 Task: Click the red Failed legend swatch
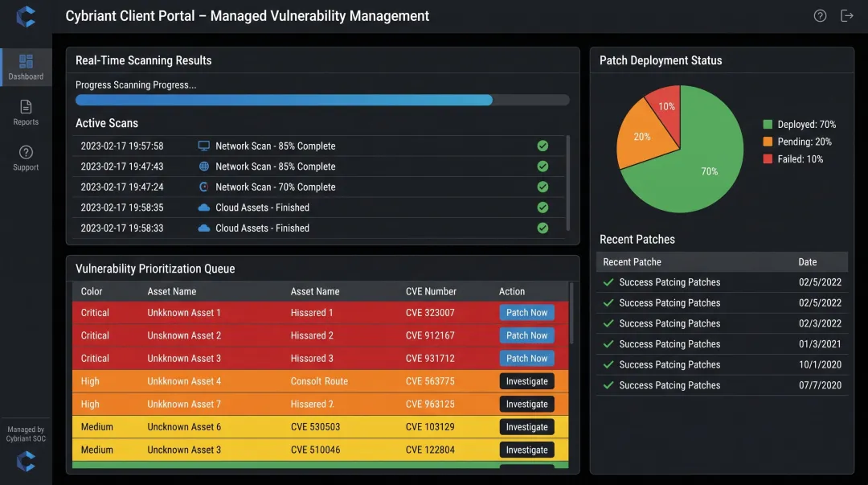click(768, 159)
